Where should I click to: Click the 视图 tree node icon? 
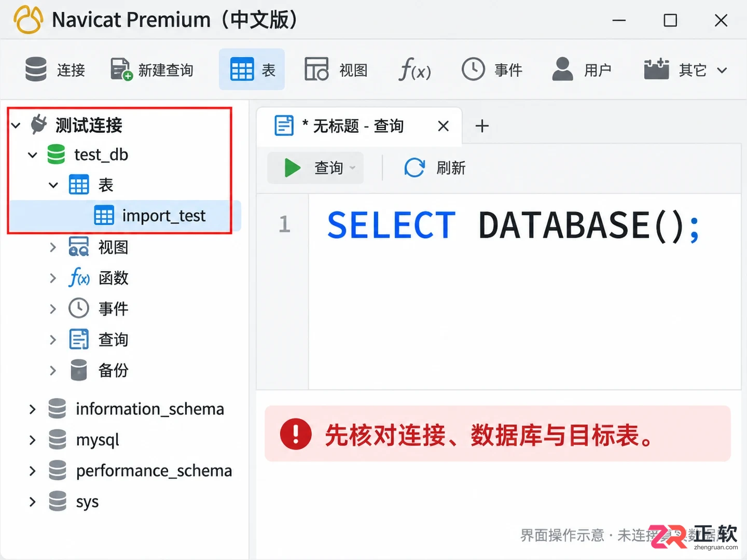pyautogui.click(x=79, y=247)
